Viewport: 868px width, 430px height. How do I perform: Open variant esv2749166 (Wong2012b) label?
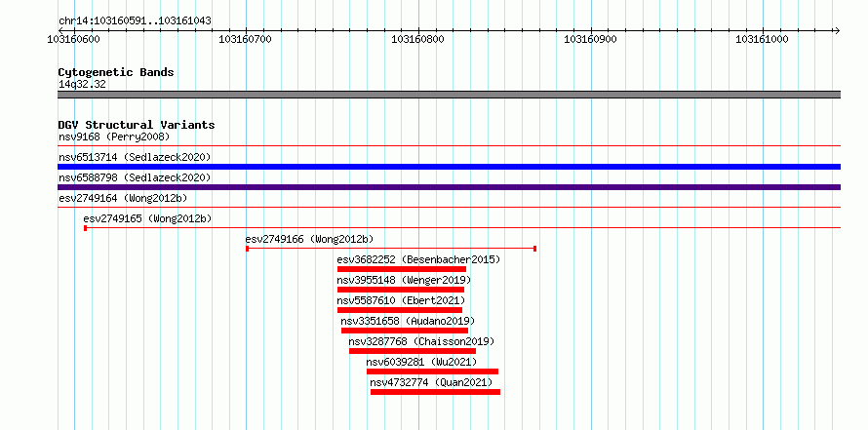click(309, 239)
